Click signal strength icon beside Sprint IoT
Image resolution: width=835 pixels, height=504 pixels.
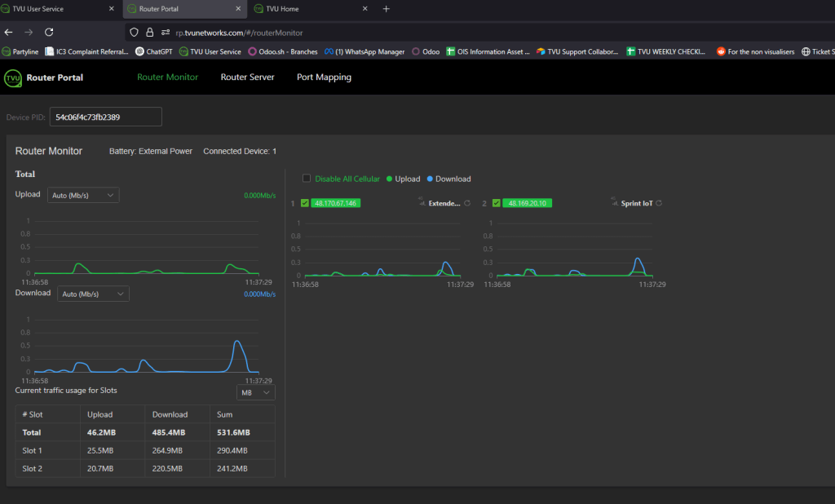(x=614, y=202)
